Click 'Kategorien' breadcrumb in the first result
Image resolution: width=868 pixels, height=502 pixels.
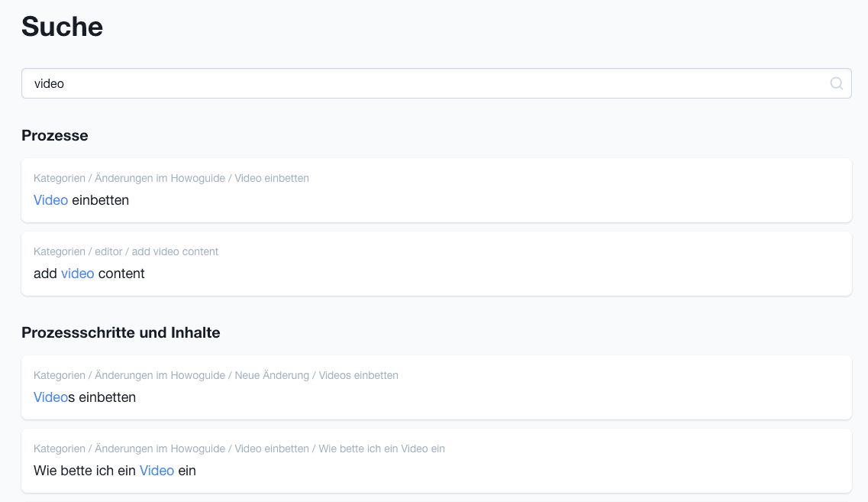pyautogui.click(x=59, y=178)
